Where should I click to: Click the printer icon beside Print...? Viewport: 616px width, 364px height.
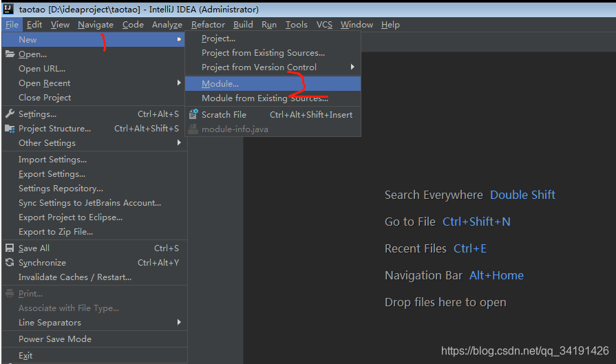pos(10,293)
